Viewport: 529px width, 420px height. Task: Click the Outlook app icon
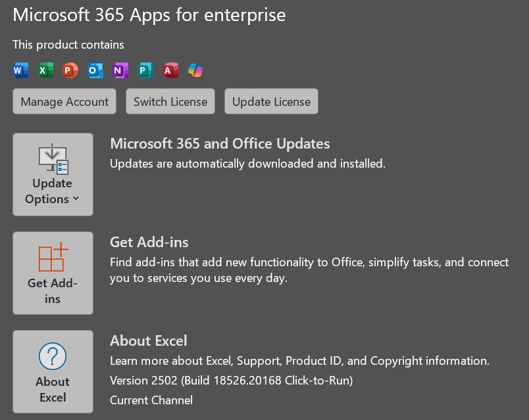(x=95, y=70)
